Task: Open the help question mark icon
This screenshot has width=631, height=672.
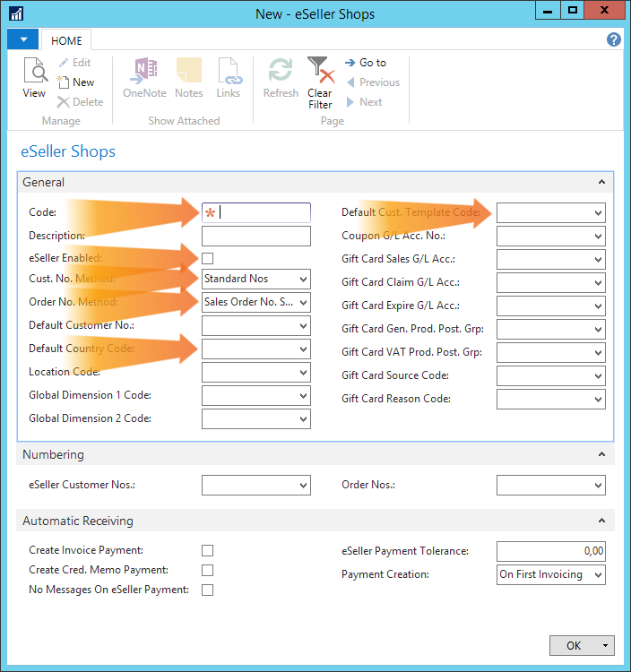Action: 614,39
